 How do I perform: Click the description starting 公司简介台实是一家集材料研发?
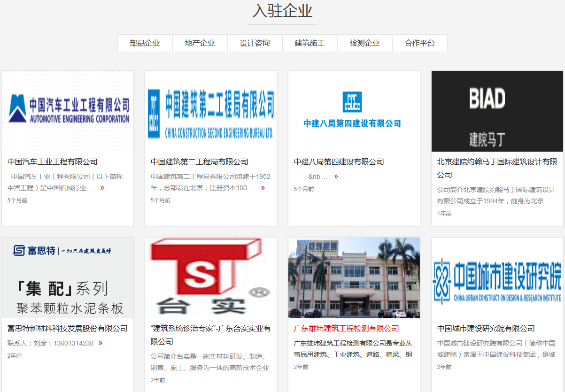point(210,362)
